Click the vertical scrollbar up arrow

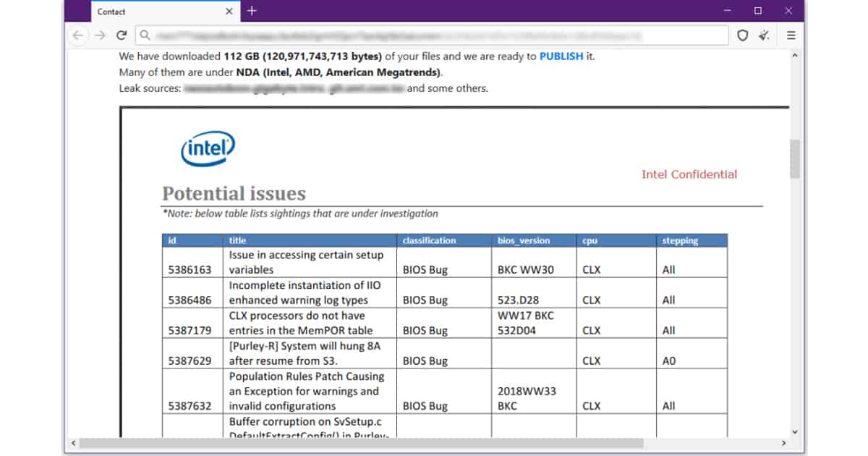pyautogui.click(x=795, y=55)
